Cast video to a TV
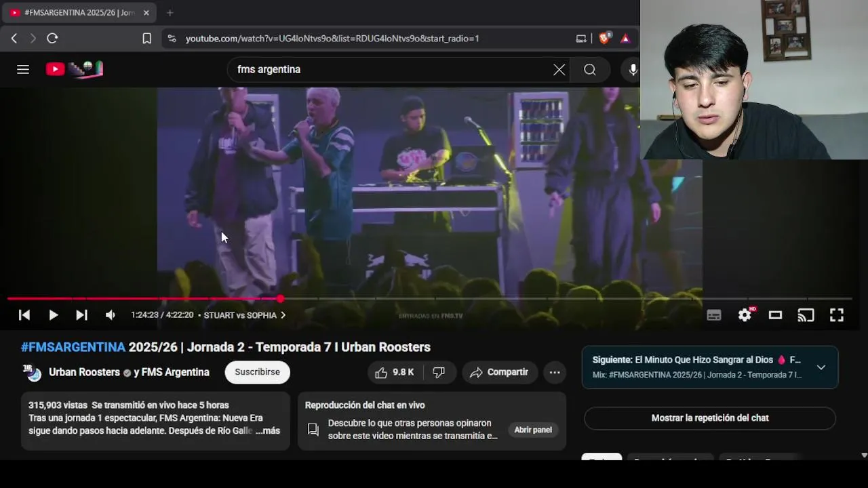The height and width of the screenshot is (488, 868). coord(806,315)
